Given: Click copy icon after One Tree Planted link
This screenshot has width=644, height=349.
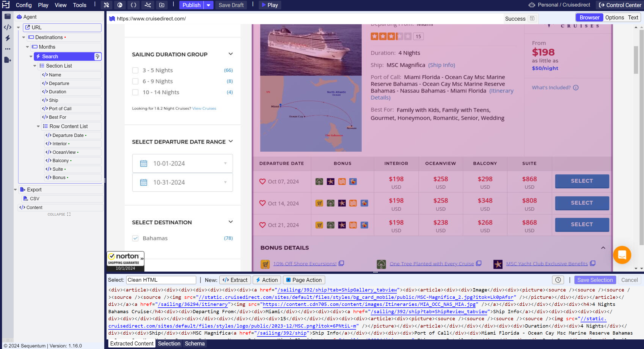Looking at the screenshot, I should pos(479,263).
